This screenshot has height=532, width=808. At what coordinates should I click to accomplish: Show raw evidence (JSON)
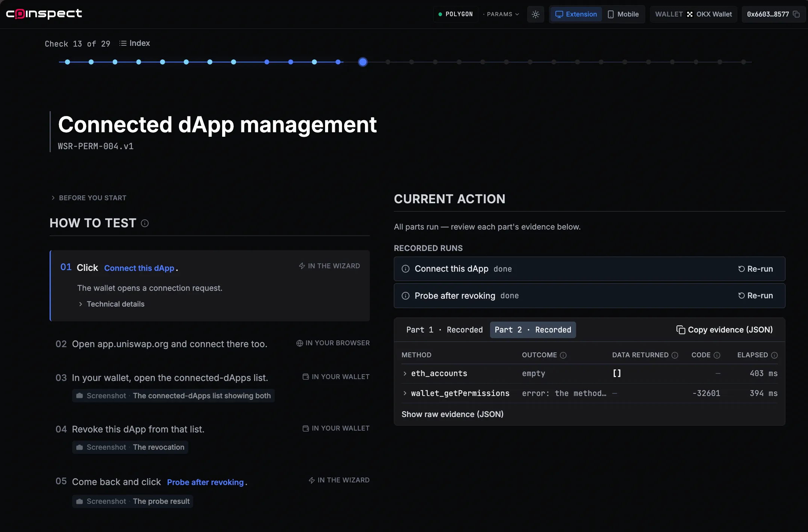coord(452,414)
